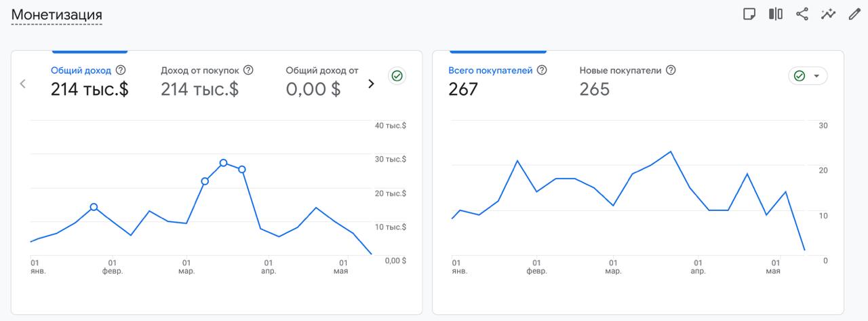This screenshot has height=321, width=868.
Task: Open the insights sparkline icon
Action: click(x=828, y=14)
